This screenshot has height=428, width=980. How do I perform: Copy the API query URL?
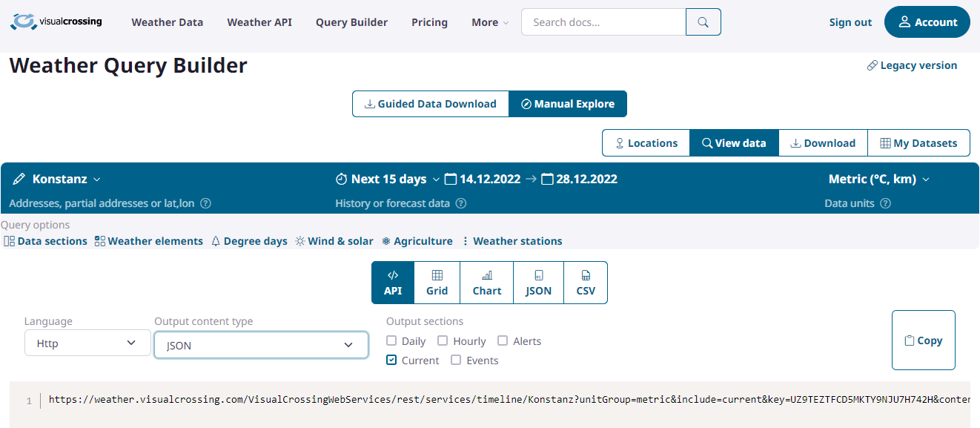[x=924, y=340]
